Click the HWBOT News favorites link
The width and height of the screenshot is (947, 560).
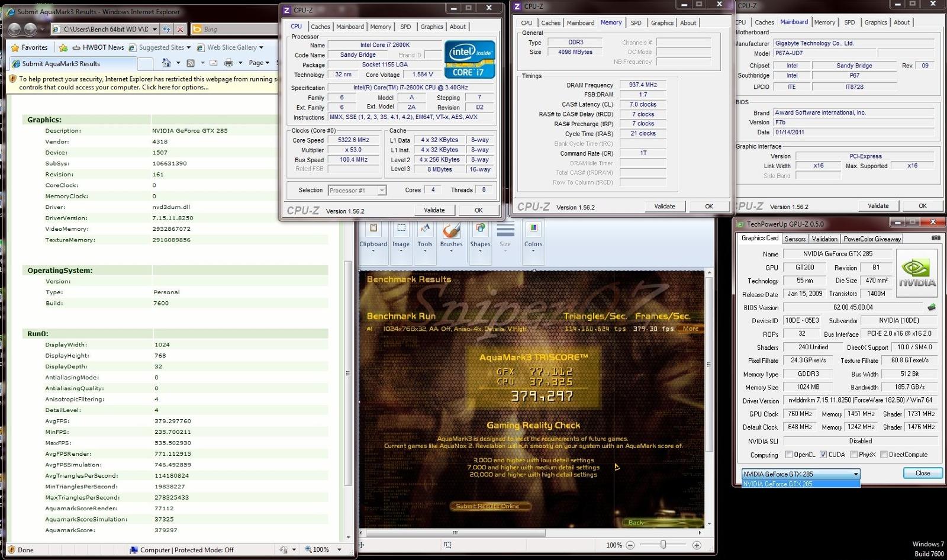point(98,47)
